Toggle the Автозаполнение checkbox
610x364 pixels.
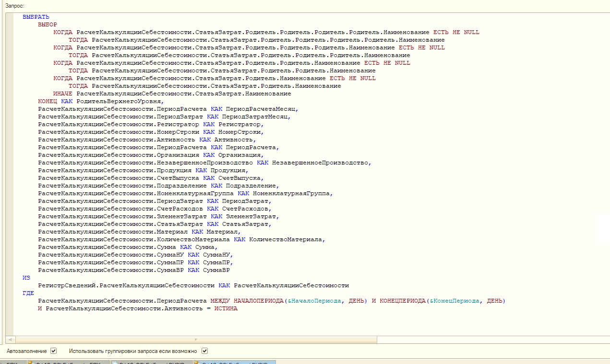click(53, 351)
